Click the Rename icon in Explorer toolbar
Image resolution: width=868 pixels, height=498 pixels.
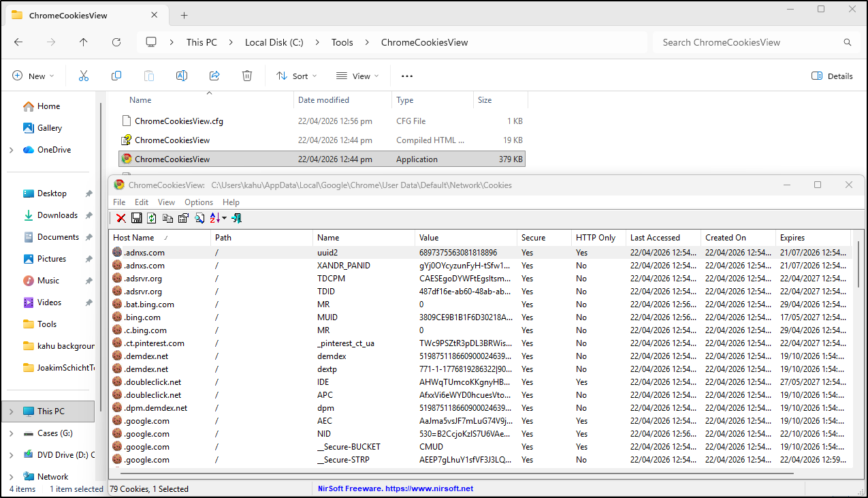tap(182, 76)
